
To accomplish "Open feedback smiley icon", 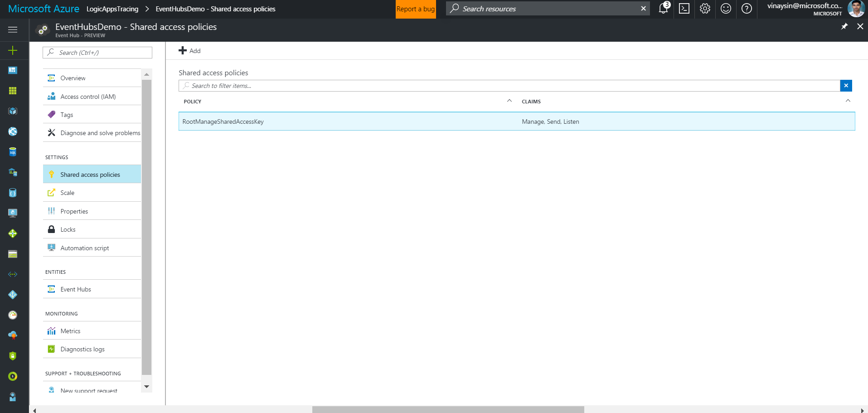I will click(726, 9).
